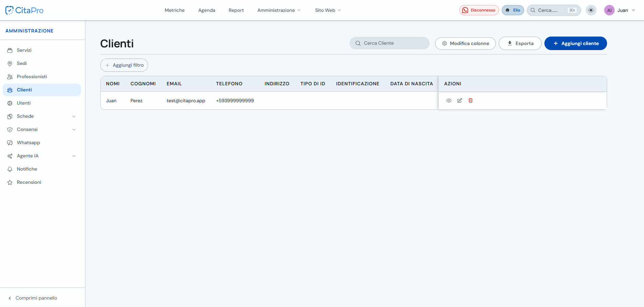This screenshot has height=307, width=644.
Task: Go to Agenda
Action: (x=207, y=10)
